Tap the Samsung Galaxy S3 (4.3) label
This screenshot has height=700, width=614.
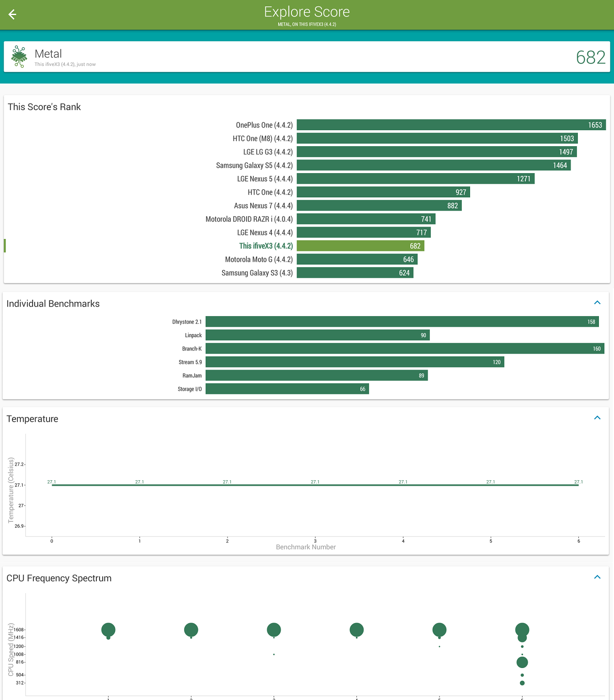tap(257, 273)
